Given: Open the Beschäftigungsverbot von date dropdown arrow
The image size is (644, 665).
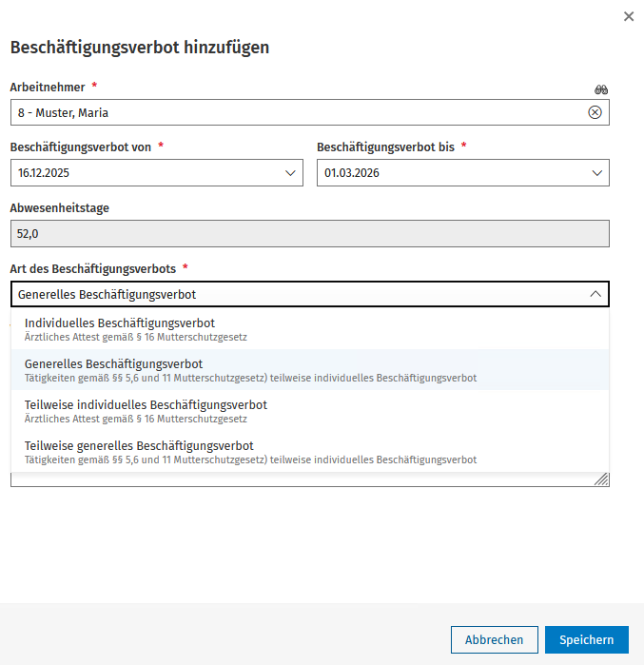Looking at the screenshot, I should 290,173.
